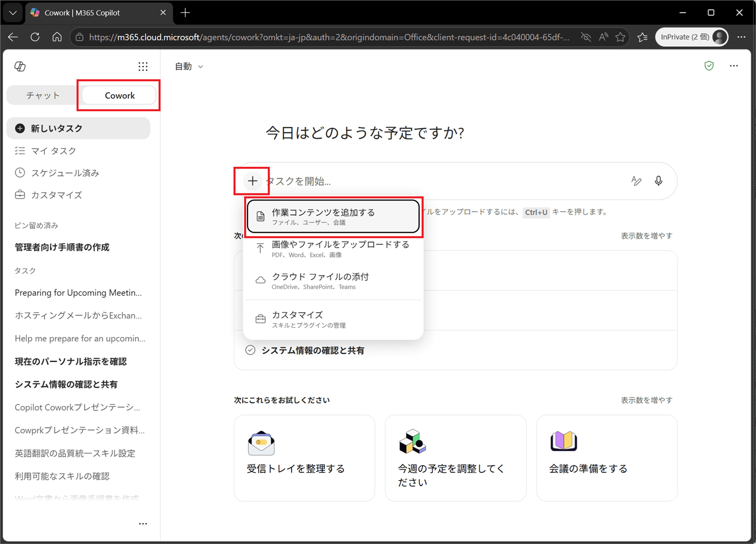Click the checkmark icon beside システム情報の確認と共有
The height and width of the screenshot is (544, 756).
(250, 350)
